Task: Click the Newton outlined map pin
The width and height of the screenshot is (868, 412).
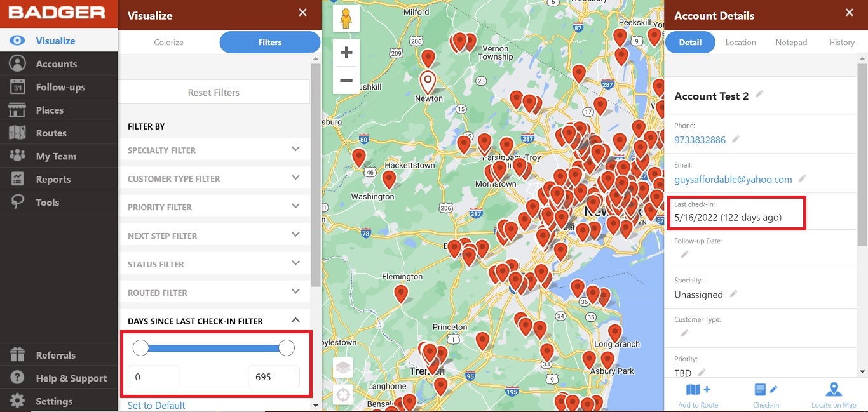Action: [428, 83]
